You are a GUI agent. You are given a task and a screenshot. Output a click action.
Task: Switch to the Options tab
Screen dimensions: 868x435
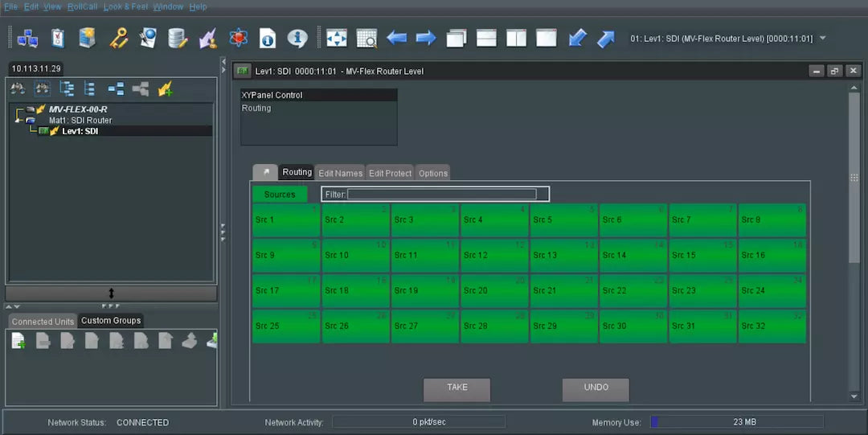[x=433, y=173]
